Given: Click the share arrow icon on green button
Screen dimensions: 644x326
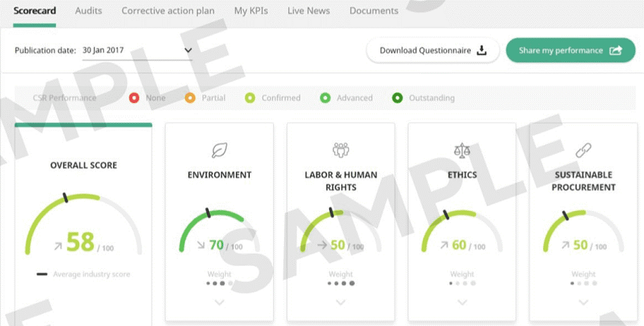Looking at the screenshot, I should 615,51.
